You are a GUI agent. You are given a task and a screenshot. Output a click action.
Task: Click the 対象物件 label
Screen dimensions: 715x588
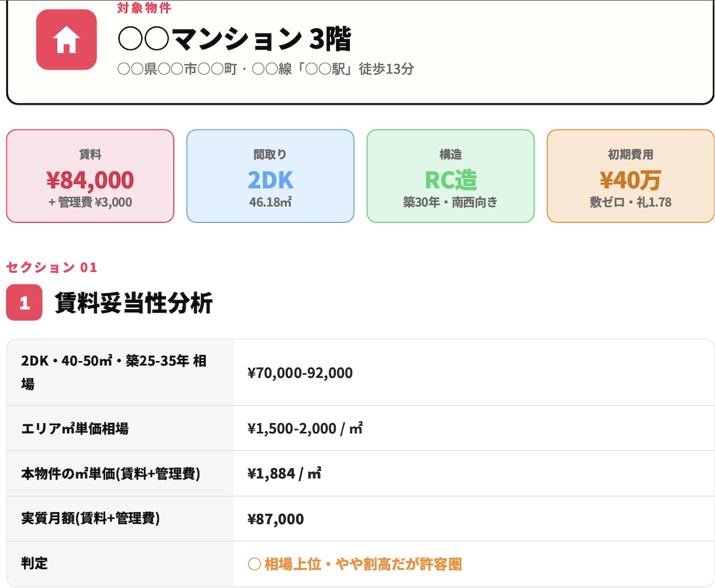(x=144, y=8)
